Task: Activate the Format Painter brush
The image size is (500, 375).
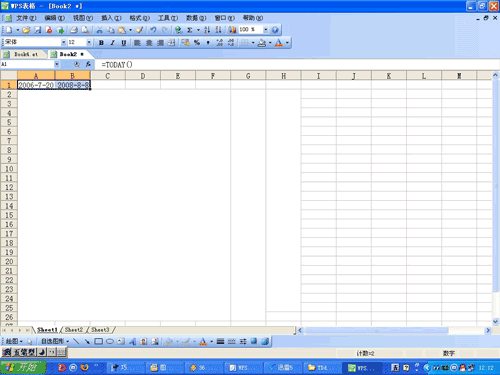Action: point(140,30)
